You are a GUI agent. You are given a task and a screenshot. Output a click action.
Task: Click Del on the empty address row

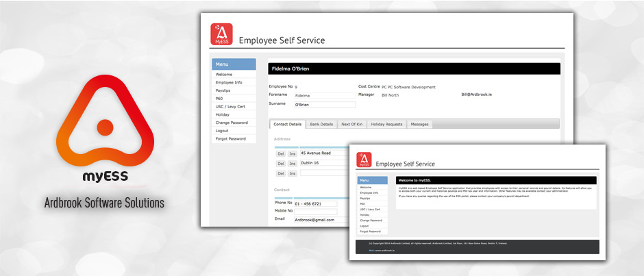(280, 173)
